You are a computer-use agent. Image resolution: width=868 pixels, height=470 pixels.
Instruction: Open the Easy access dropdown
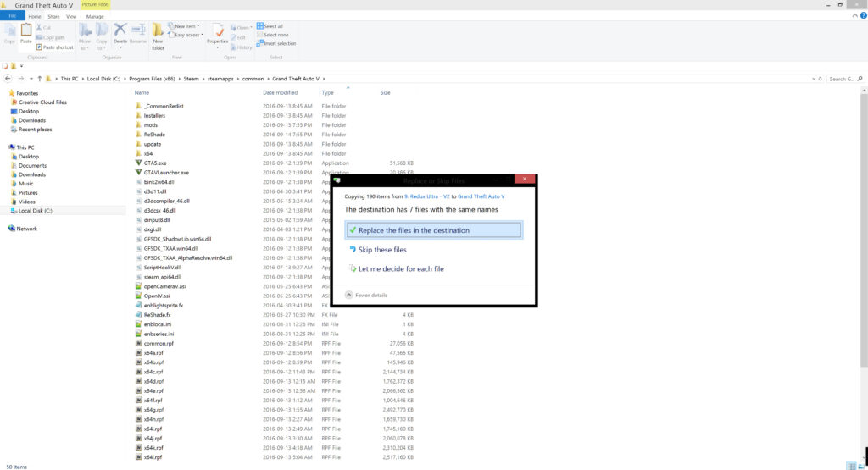(186, 35)
